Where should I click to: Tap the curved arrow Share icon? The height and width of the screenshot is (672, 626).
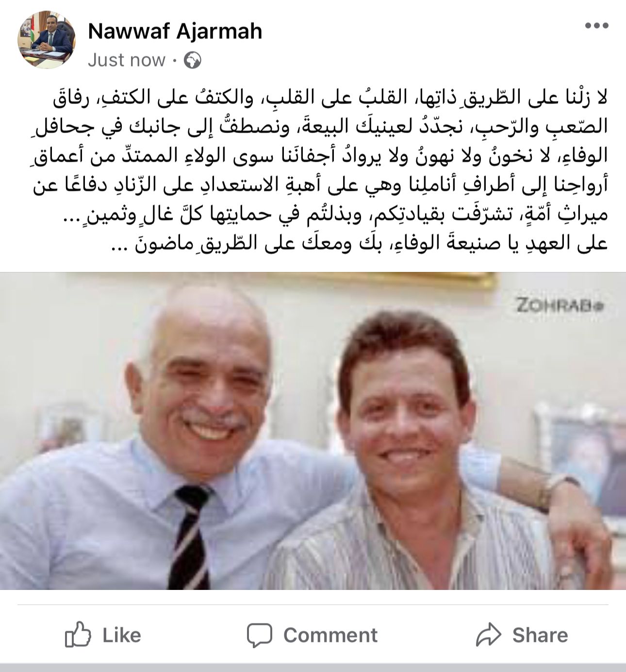[488, 635]
